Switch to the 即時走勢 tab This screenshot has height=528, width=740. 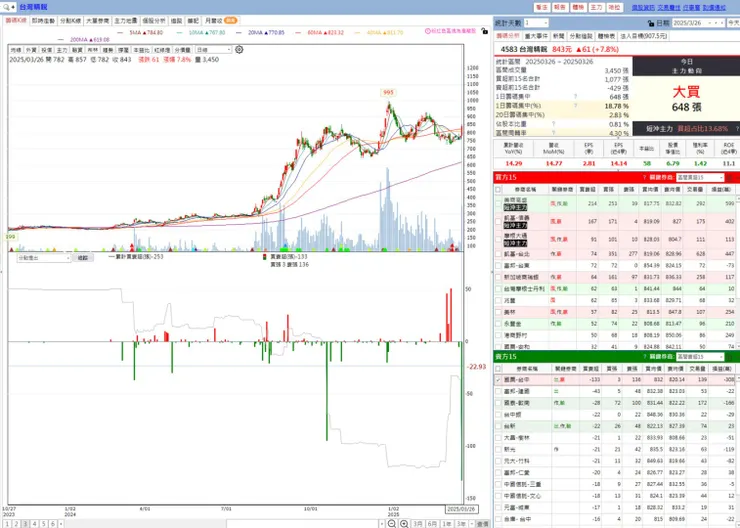(43, 21)
